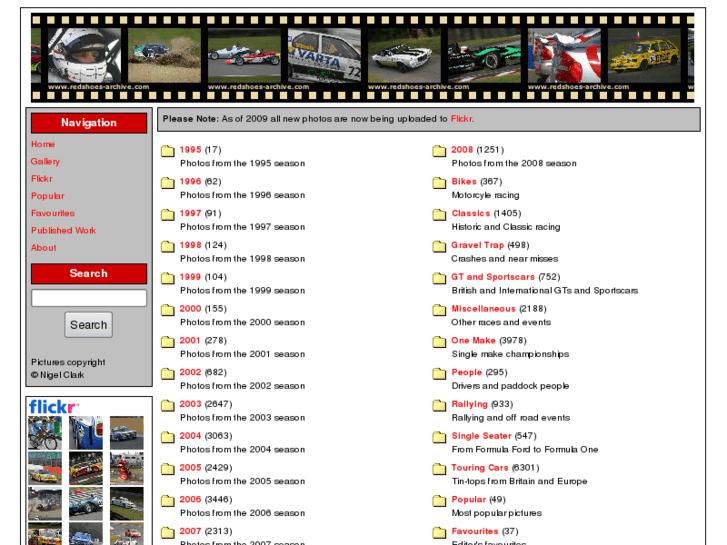The width and height of the screenshot is (727, 545).
Task: Click the helmet driver banner photo
Action: click(x=84, y=55)
